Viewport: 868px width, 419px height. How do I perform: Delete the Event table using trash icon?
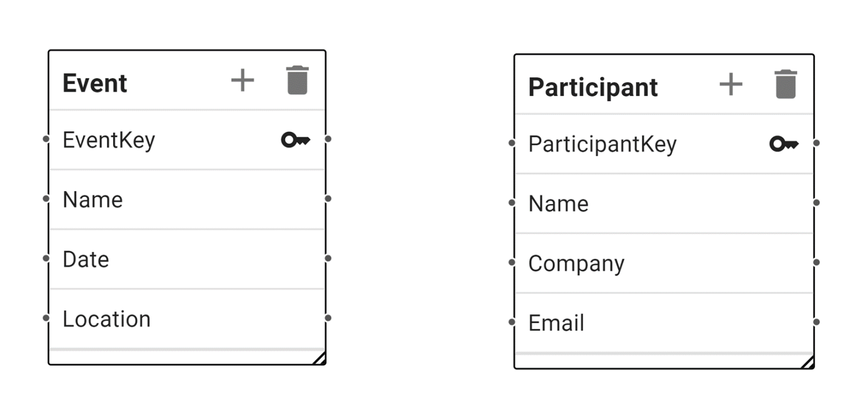coord(297,80)
